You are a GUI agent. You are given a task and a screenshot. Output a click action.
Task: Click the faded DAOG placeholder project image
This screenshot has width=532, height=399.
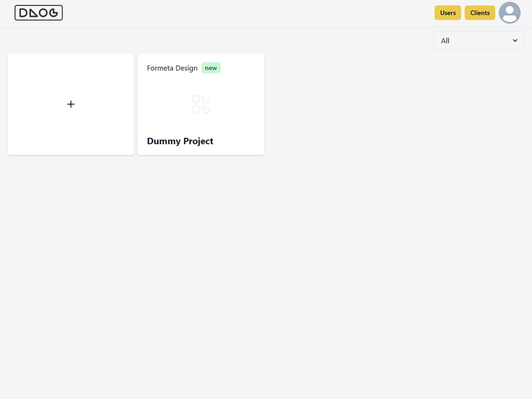tap(201, 104)
